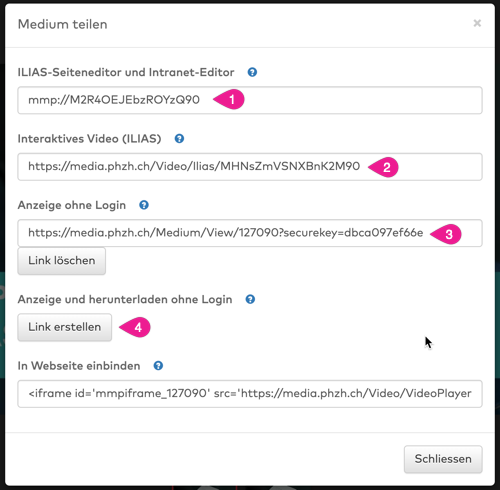Screen dimensions: 500x490
Task: Show help for In Webseite einbinden
Action: [158, 366]
